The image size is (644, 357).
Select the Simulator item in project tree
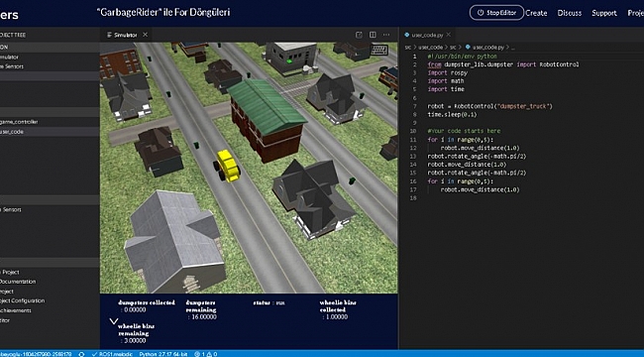[x=9, y=58]
